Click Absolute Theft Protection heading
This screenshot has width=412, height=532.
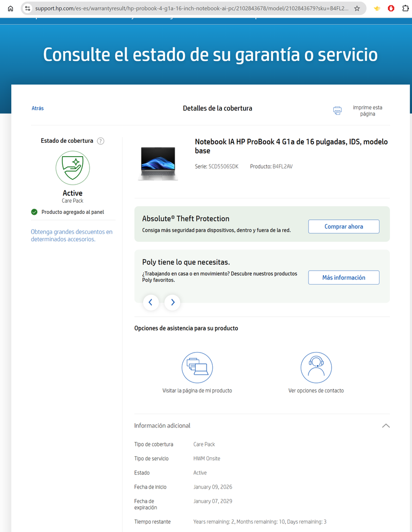pos(186,219)
